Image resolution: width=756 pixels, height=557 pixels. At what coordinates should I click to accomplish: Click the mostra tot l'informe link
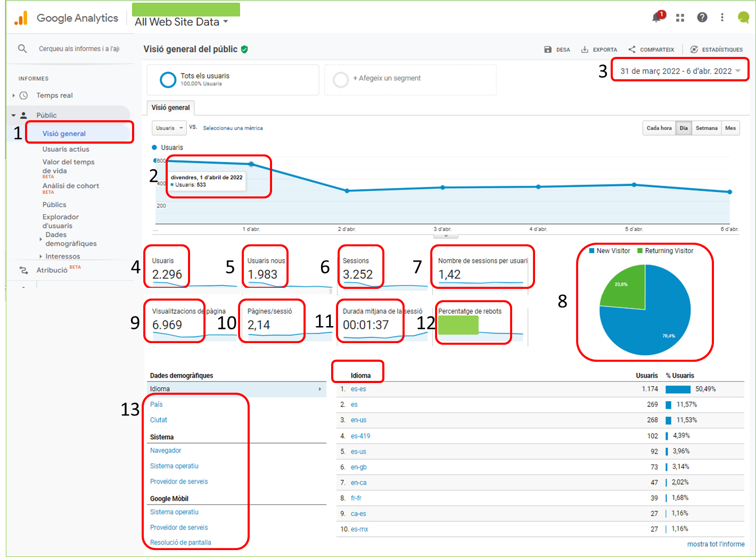click(x=716, y=544)
